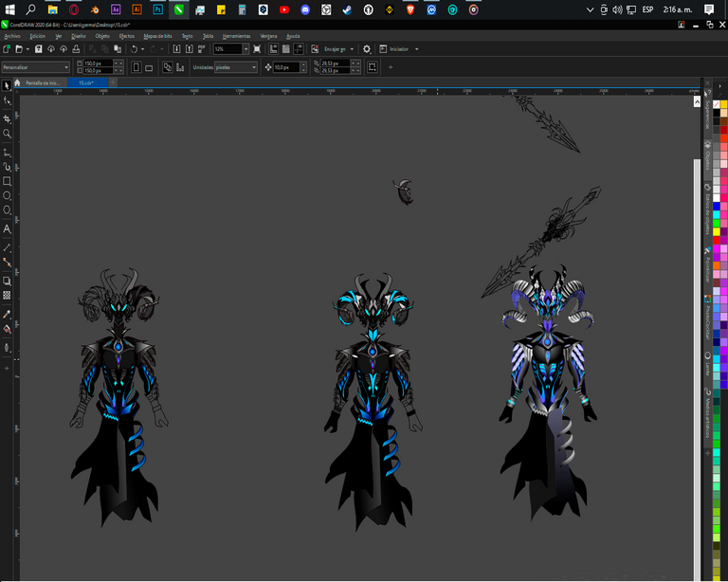Select the Freehand drawing tool
Screen dimensions: 728x582
(7, 153)
